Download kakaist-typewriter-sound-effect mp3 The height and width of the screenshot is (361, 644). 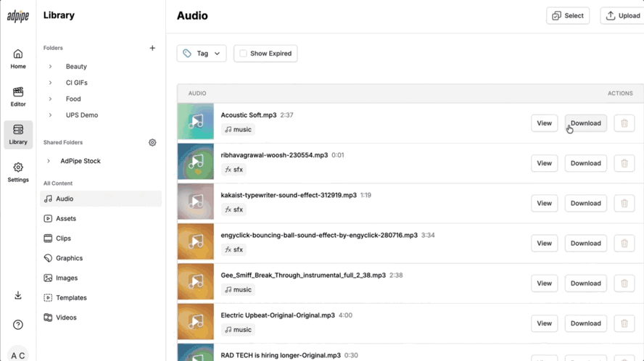[586, 203]
